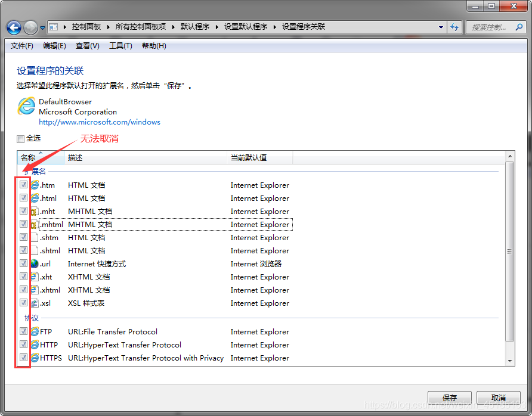Image resolution: width=532 pixels, height=416 pixels.
Task: Open the 帮助(H) menu
Action: pos(154,46)
